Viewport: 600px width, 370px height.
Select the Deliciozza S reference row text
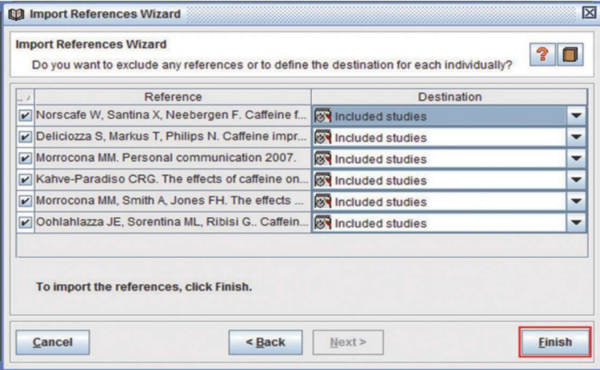pos(171,137)
